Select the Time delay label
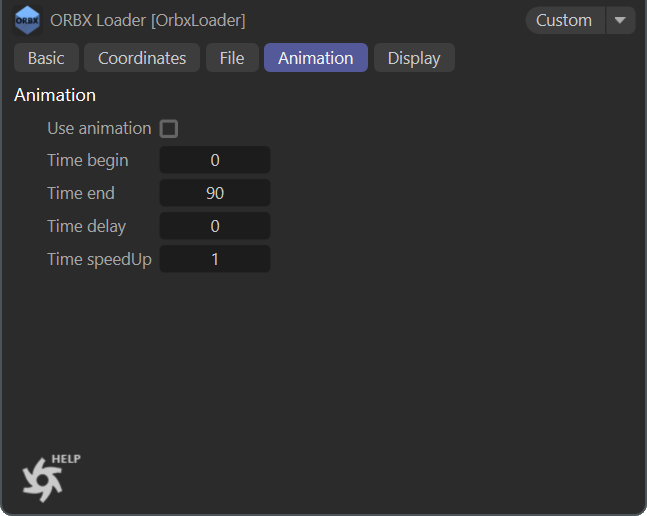The height and width of the screenshot is (516, 647). point(87,226)
